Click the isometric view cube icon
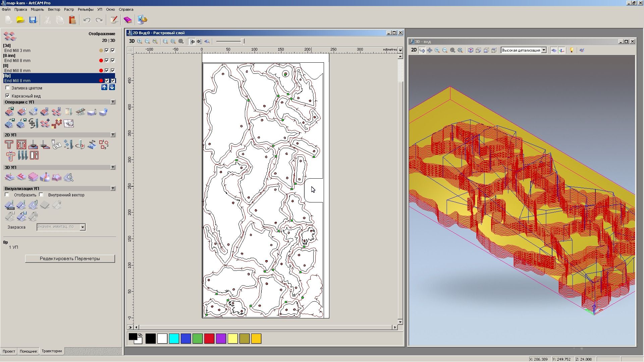Image resolution: width=644 pixels, height=362 pixels. tap(471, 50)
